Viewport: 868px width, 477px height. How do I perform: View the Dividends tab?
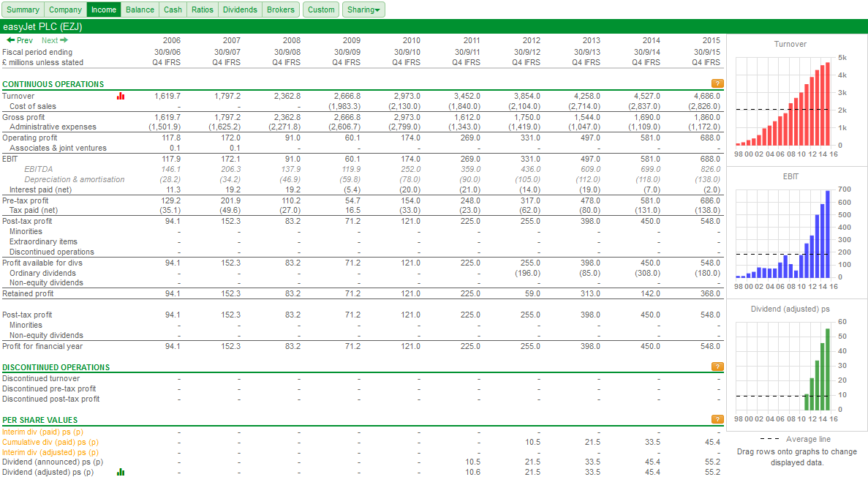[x=241, y=10]
